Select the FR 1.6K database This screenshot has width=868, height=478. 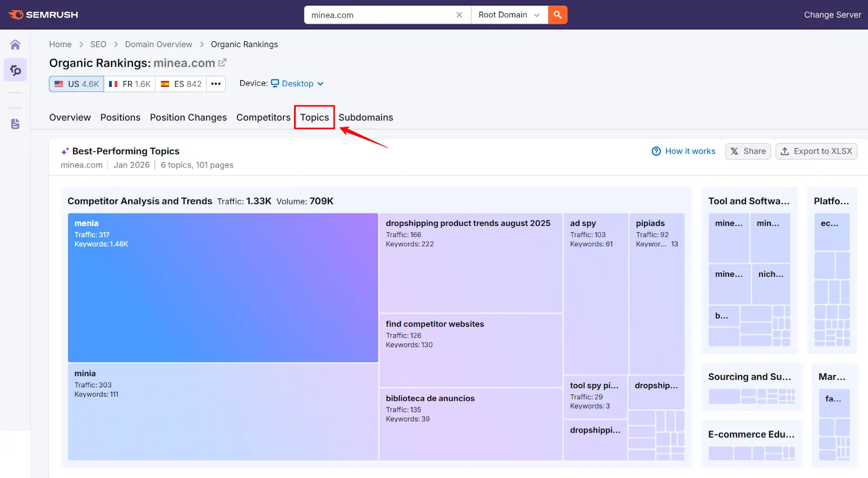[130, 84]
